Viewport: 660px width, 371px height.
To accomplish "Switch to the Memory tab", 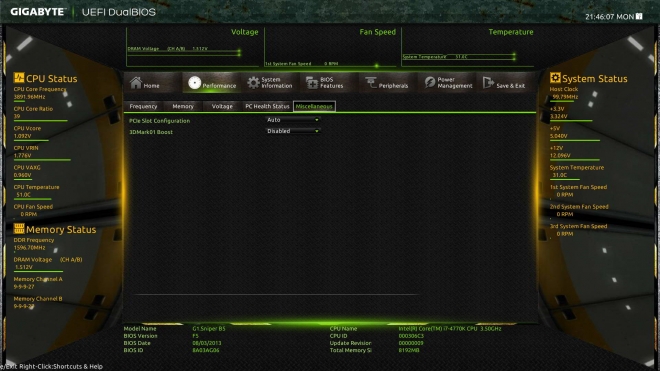I will click(x=183, y=106).
